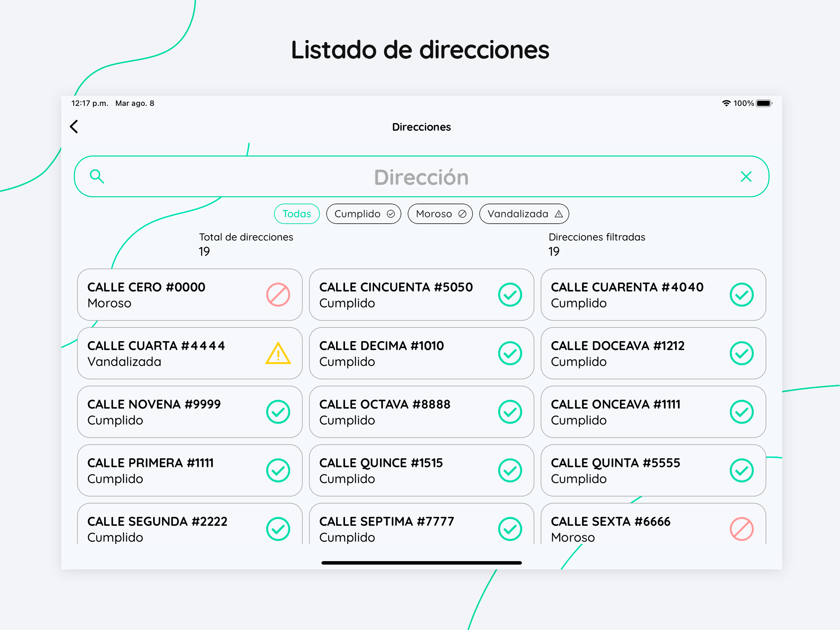840x630 pixels.
Task: Click the checkmark icon on CALLE PRIMERA #1111
Action: click(x=278, y=470)
